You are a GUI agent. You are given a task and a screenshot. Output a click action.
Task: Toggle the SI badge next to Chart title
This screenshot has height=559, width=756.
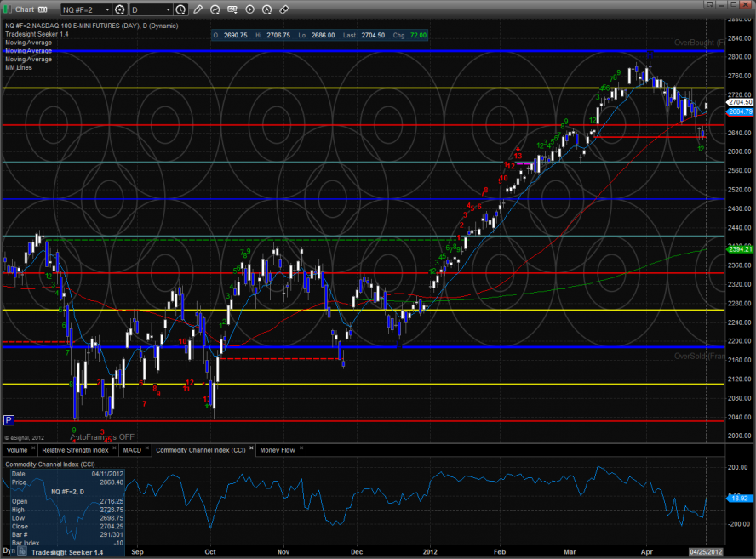click(x=42, y=9)
